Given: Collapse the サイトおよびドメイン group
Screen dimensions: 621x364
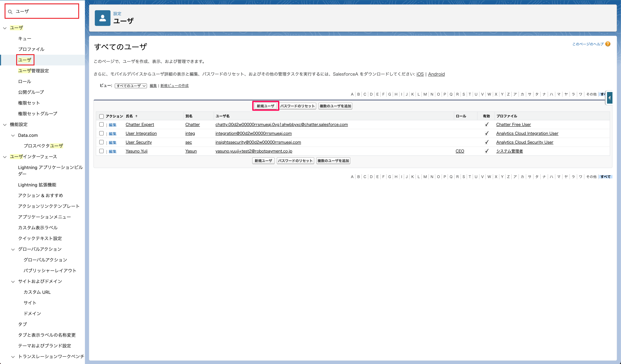Looking at the screenshot, I should (x=13, y=282).
